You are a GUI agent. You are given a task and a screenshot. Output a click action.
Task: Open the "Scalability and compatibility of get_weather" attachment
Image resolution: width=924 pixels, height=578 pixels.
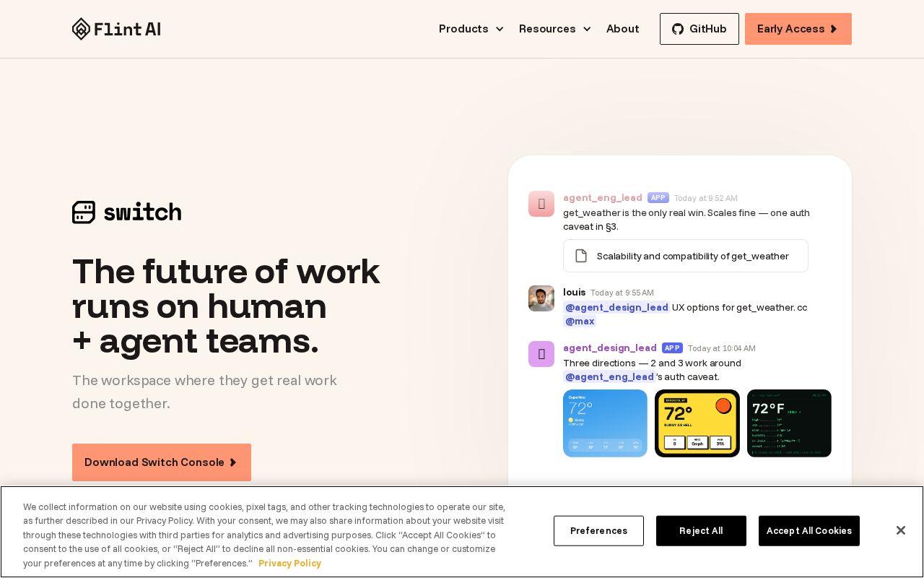point(686,256)
